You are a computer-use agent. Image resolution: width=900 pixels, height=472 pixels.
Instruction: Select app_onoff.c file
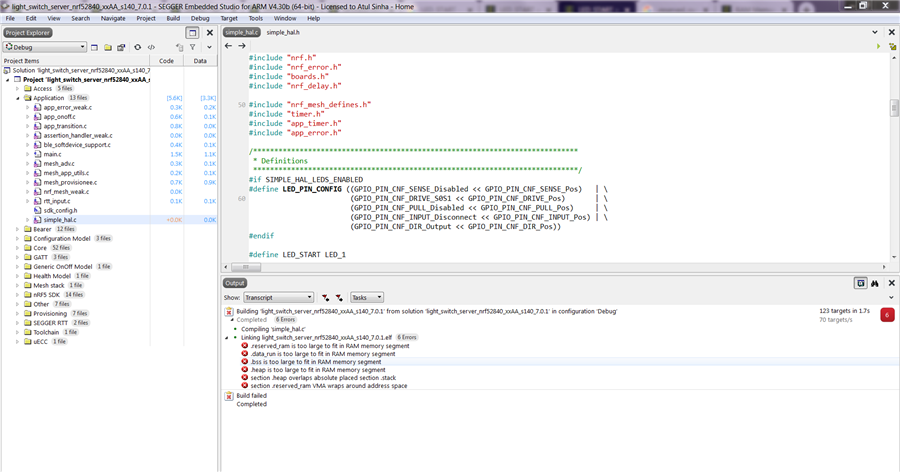click(x=59, y=117)
